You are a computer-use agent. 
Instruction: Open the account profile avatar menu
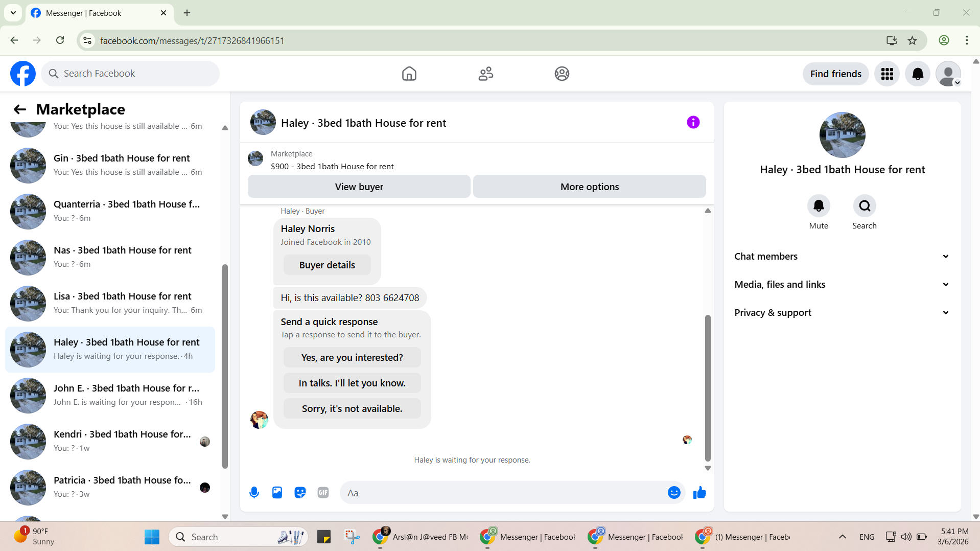click(x=948, y=74)
